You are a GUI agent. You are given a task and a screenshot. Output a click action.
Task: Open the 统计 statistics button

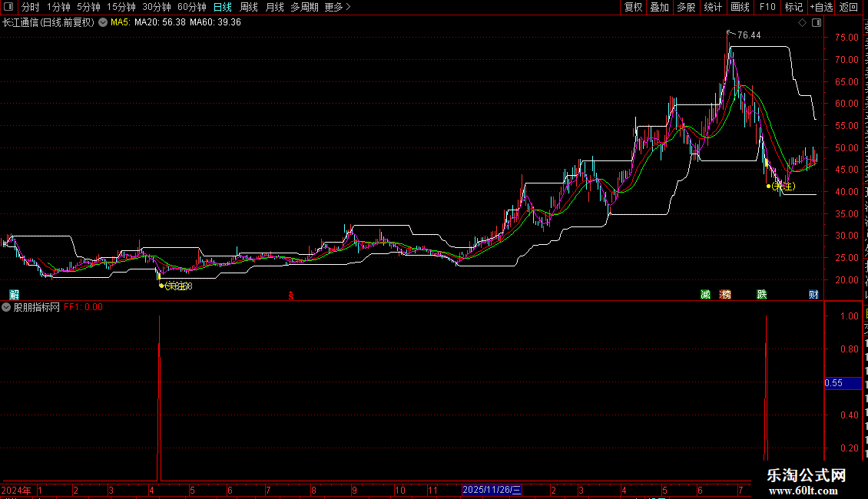(712, 7)
